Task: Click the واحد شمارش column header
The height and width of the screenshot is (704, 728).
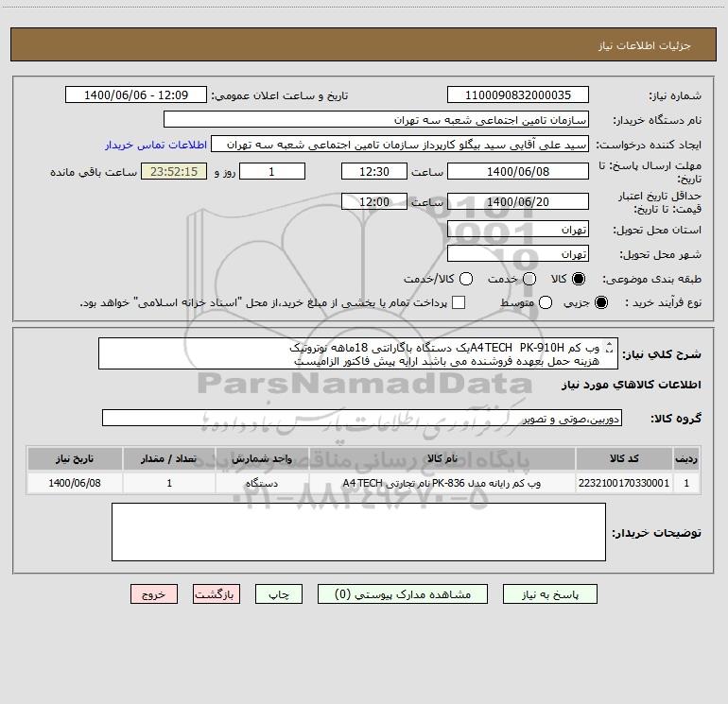Action: click(262, 458)
